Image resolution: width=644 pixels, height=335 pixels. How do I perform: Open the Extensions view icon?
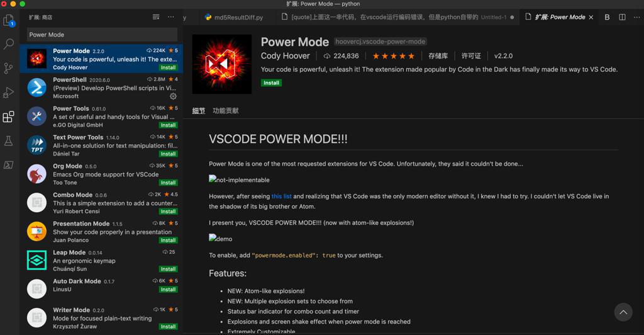tap(9, 116)
